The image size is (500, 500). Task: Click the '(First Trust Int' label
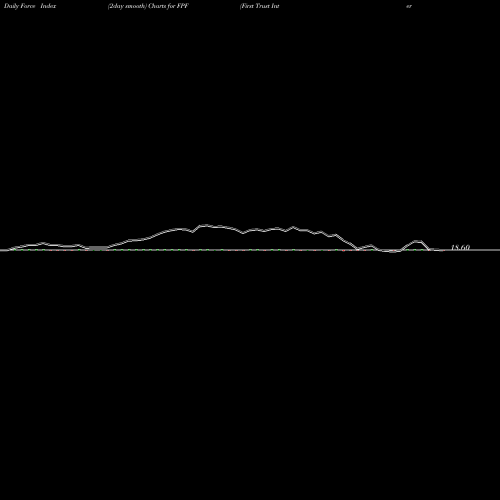pyautogui.click(x=259, y=6)
